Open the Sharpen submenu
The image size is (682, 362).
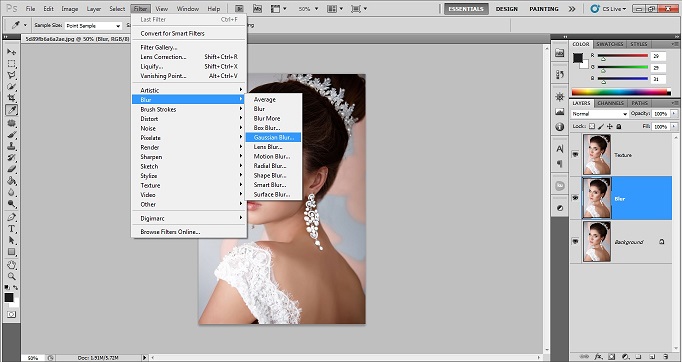point(189,157)
